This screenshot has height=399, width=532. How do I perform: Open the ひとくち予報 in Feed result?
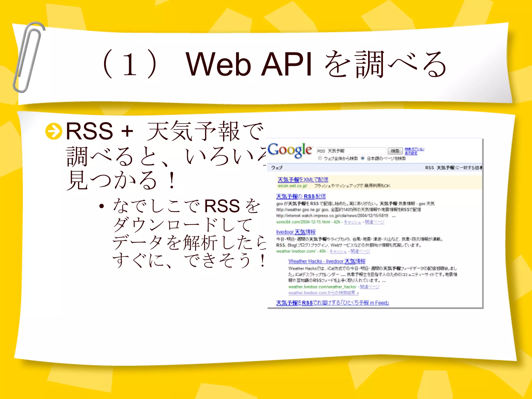coord(332,303)
